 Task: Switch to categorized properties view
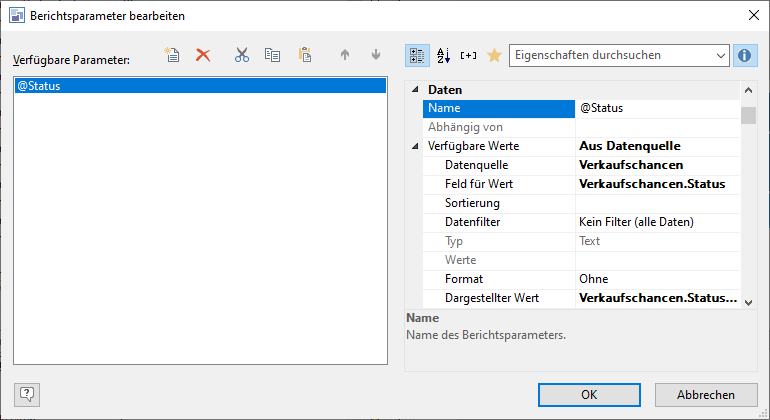[x=418, y=55]
